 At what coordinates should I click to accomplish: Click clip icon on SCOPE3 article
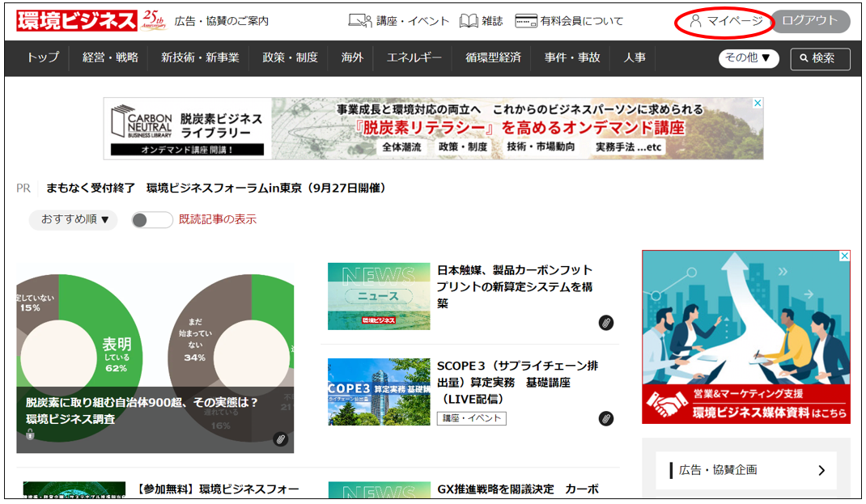[606, 418]
